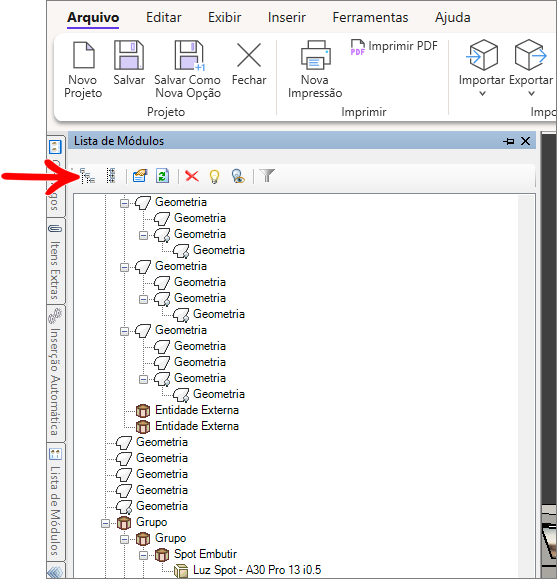
Task: Click the box icon beside Luz Spot item
Action: [x=181, y=571]
